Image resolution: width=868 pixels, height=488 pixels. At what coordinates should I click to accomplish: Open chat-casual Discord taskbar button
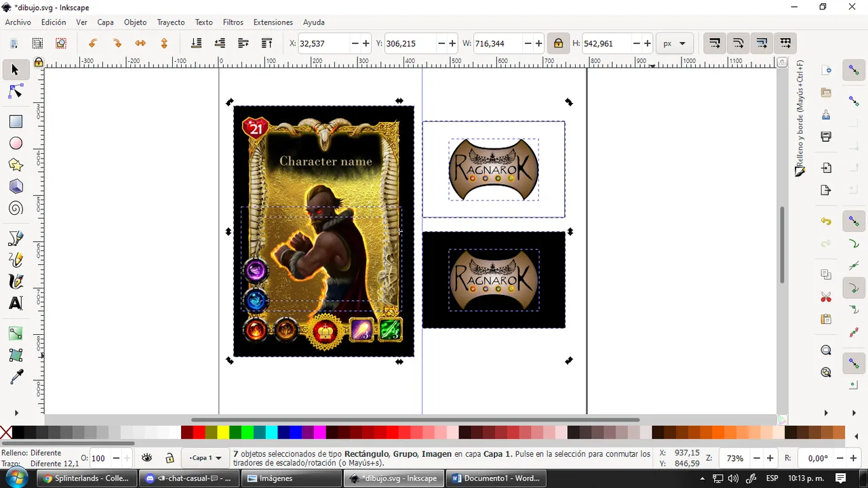click(188, 479)
